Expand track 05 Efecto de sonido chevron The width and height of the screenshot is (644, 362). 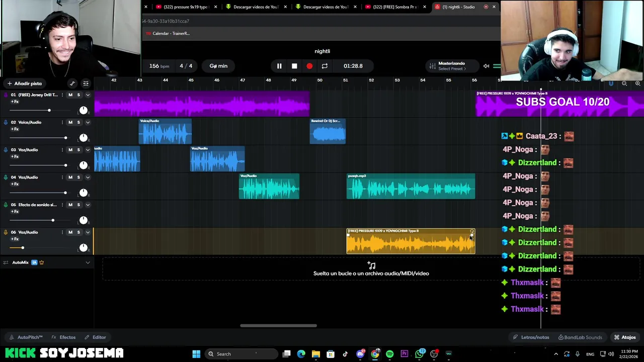click(88, 205)
